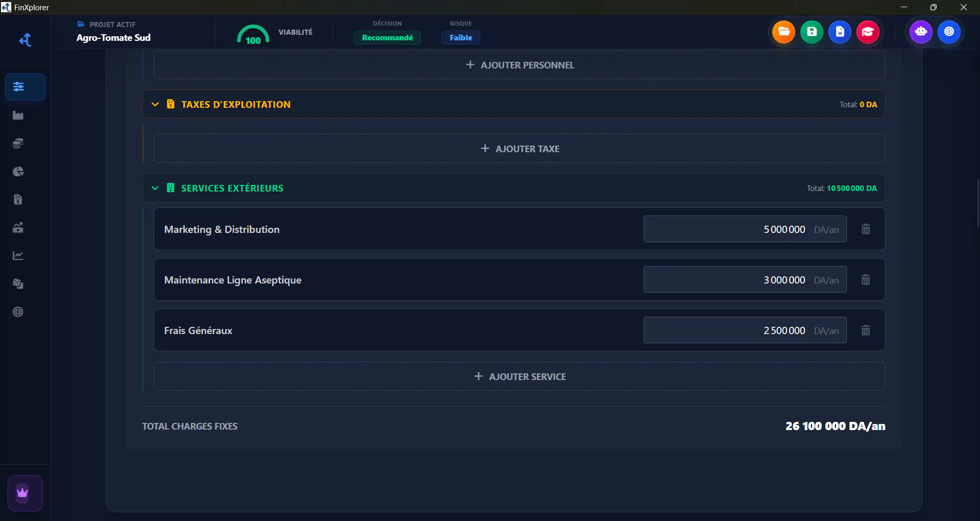
Task: Go to the factory sidebar section
Action: point(18,115)
